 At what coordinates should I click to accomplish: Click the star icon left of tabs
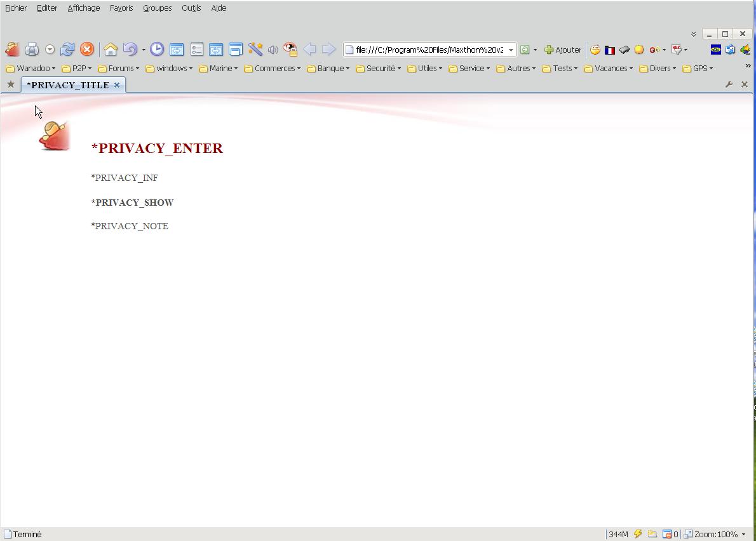[11, 84]
